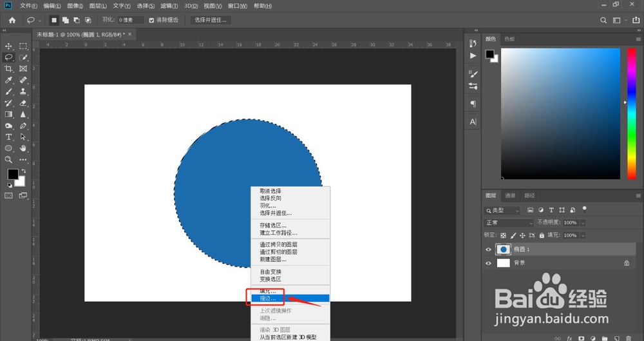Image resolution: width=644 pixels, height=341 pixels.
Task: Open the 滤镜 menu
Action: click(x=169, y=6)
